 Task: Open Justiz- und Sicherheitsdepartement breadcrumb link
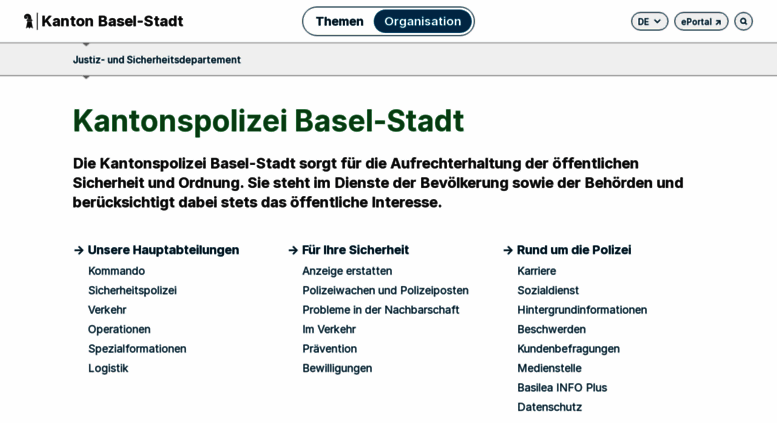coord(157,60)
